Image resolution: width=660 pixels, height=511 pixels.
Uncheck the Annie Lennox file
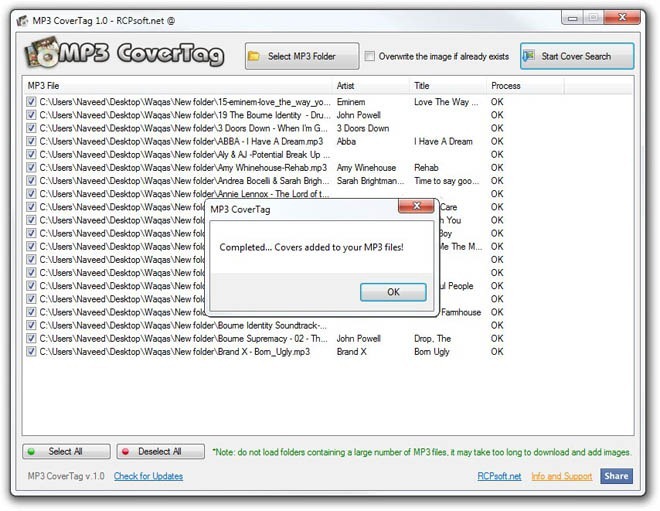(31, 193)
